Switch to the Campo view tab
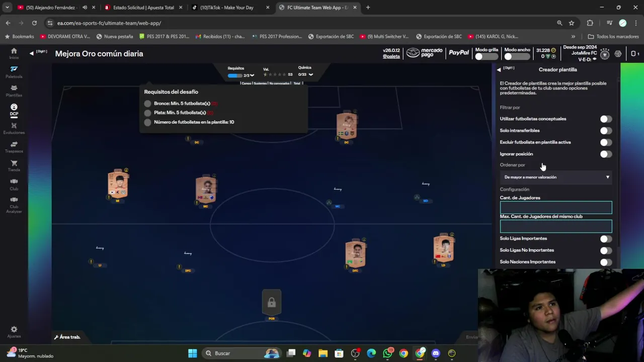Viewport: 644px width, 362px height. (247, 83)
